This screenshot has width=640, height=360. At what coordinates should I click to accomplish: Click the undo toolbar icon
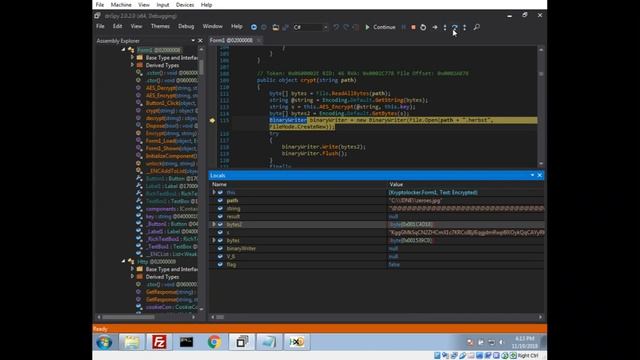point(336,27)
